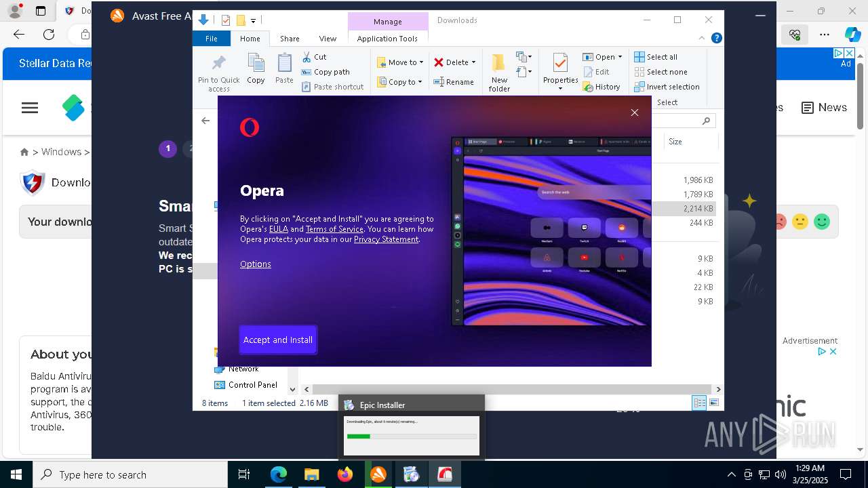Click Select all in ribbon
The image size is (868, 488).
tap(656, 57)
